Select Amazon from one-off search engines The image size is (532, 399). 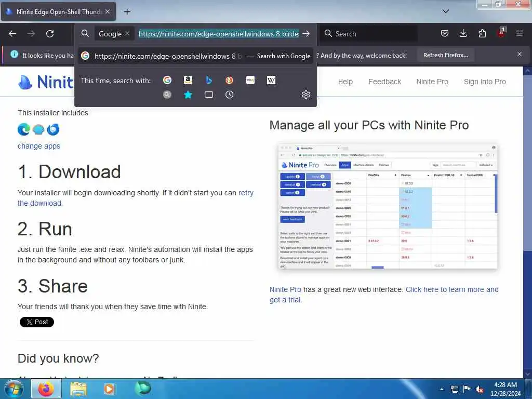click(x=188, y=80)
